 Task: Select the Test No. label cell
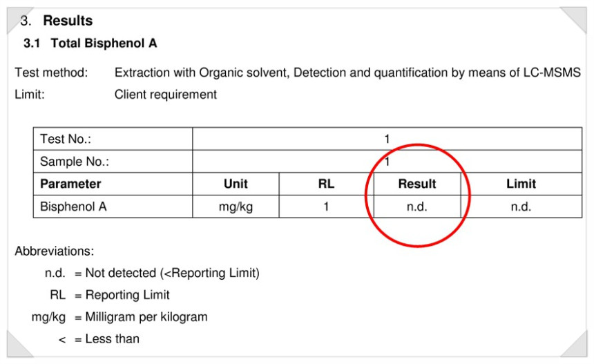point(113,139)
